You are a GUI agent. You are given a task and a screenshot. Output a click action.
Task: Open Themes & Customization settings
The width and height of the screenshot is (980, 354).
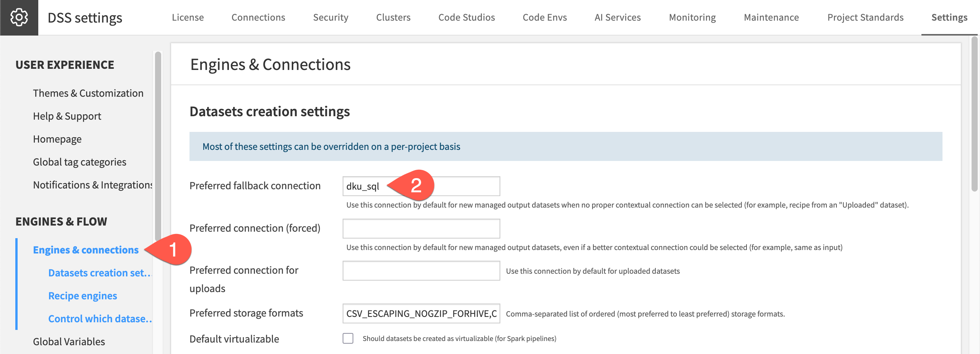click(x=88, y=93)
